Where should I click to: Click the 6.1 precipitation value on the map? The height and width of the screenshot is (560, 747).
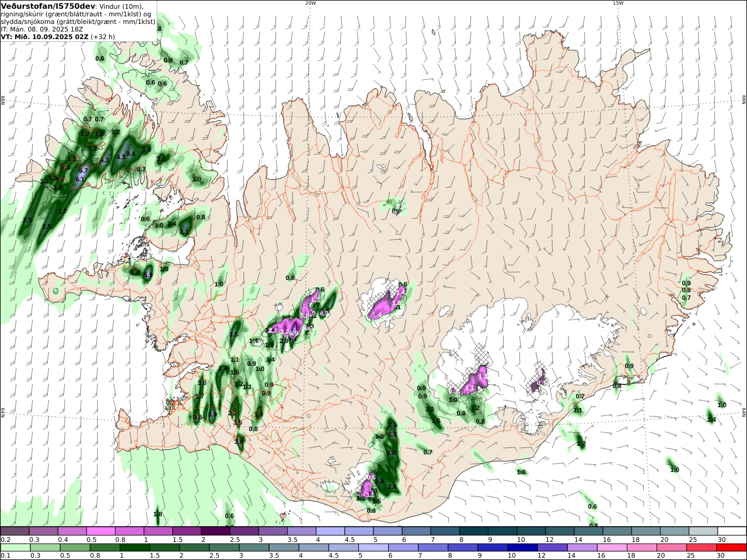[x=80, y=179]
